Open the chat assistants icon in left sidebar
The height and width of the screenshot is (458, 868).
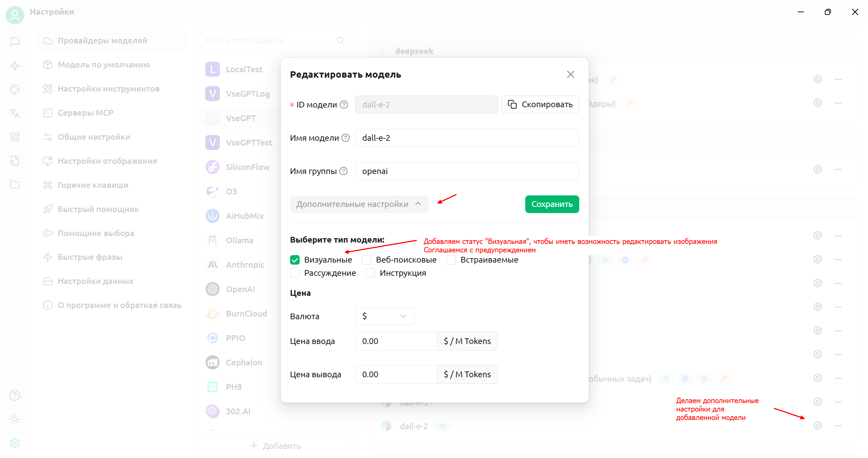pyautogui.click(x=15, y=42)
